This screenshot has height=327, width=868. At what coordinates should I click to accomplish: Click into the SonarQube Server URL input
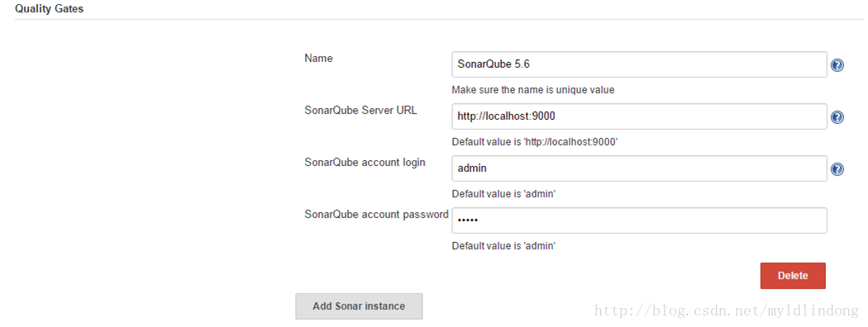(x=639, y=116)
